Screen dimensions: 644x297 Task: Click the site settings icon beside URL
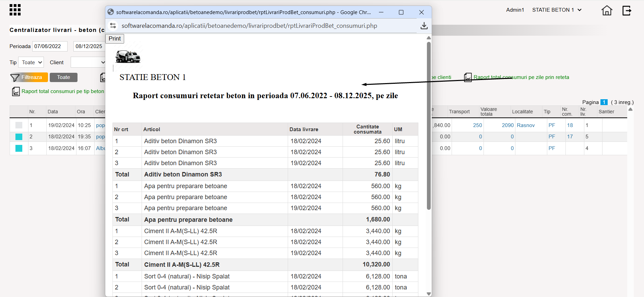click(x=113, y=26)
